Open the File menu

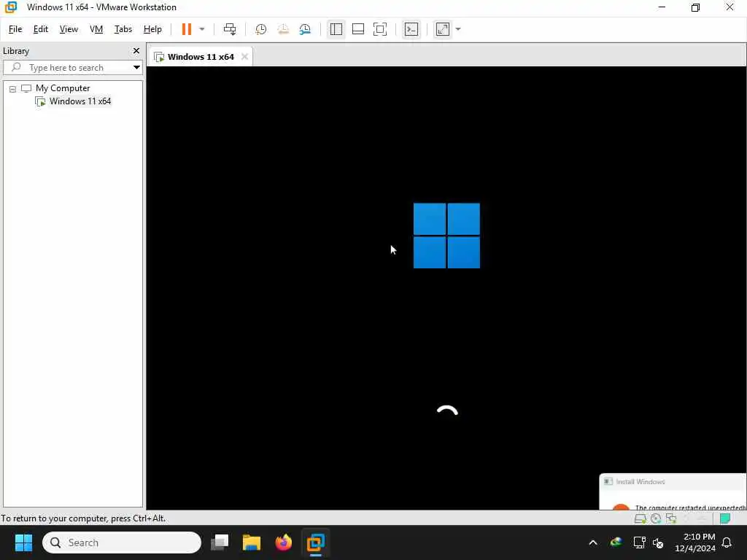tap(15, 29)
